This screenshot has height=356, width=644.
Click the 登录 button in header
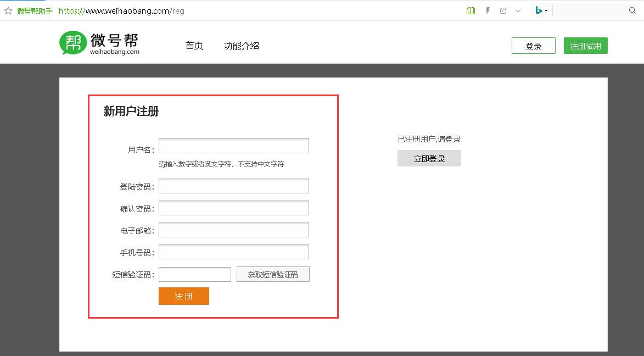tap(534, 46)
